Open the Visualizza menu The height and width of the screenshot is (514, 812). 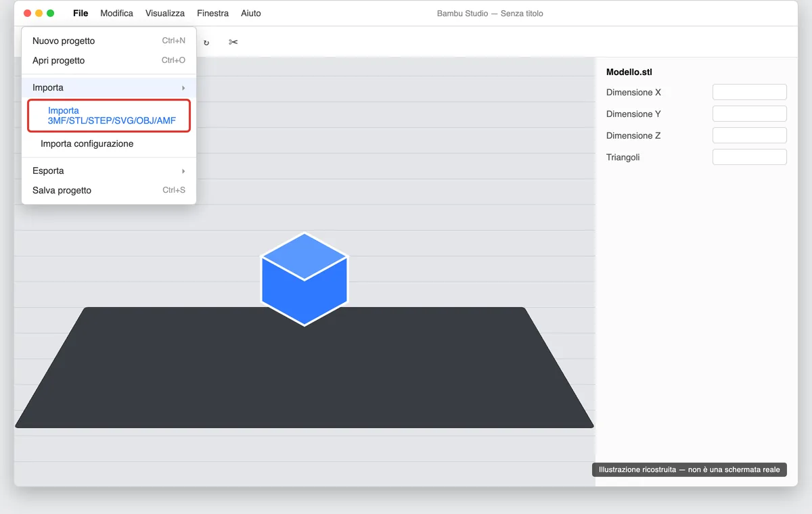coord(165,13)
